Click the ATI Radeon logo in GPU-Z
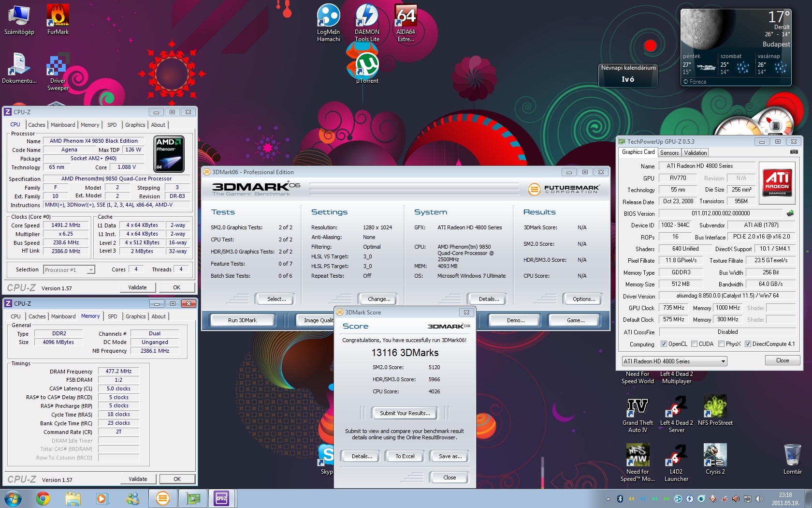This screenshot has width=812, height=508. tap(777, 182)
